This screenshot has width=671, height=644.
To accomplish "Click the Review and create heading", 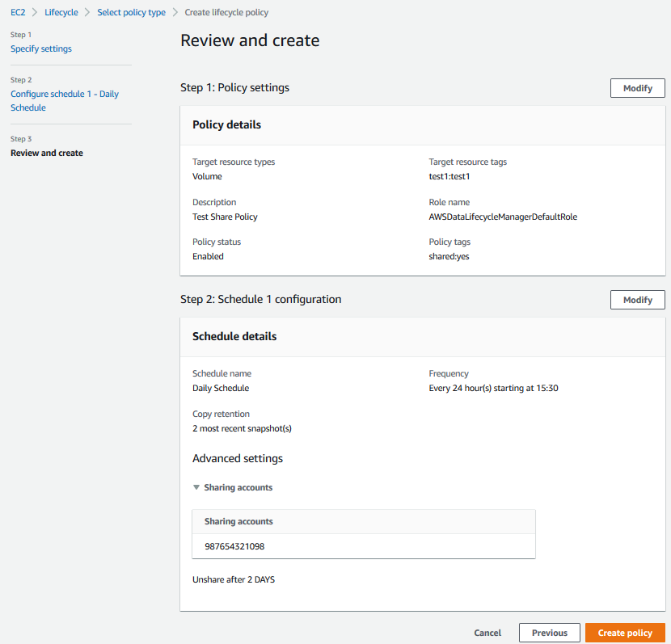I will coord(251,40).
